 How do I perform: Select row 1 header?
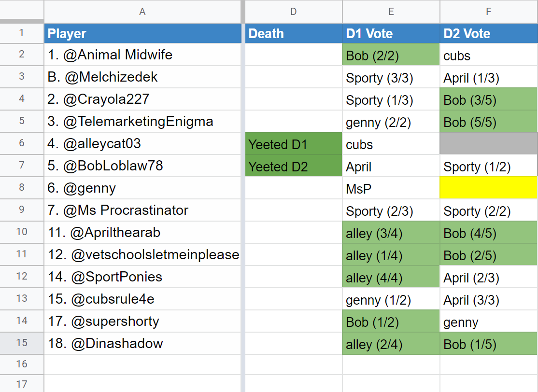[x=22, y=33]
